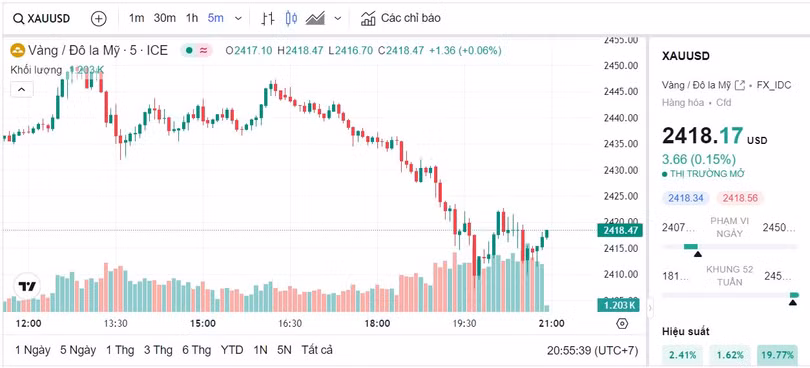The height and width of the screenshot is (368, 810).
Task: Switch to the 1m timeframe
Action: [136, 18]
